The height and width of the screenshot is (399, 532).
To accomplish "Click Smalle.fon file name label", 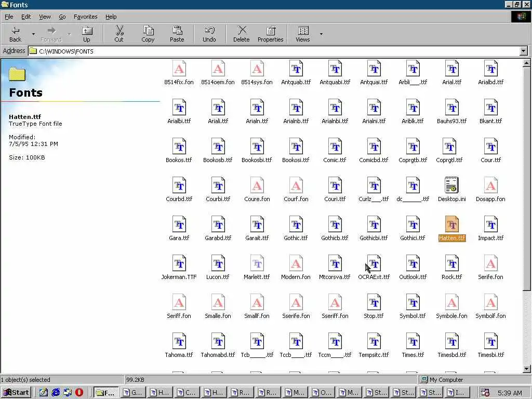I will (x=218, y=316).
